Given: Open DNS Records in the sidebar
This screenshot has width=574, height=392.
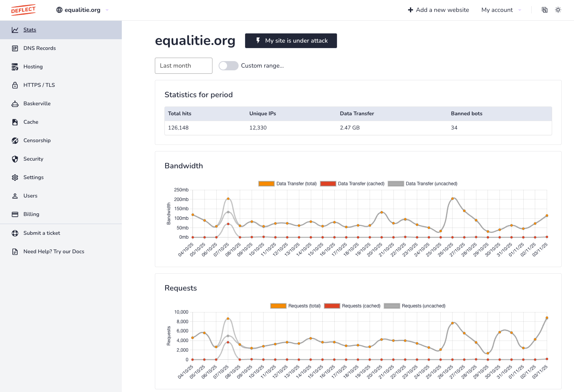Looking at the screenshot, I should 40,48.
